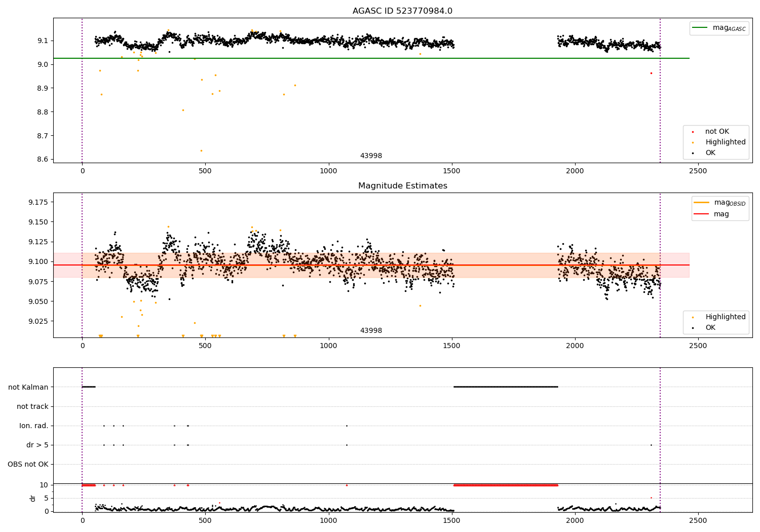Click the "8.8" y-axis tick in top plot
The height and width of the screenshot is (532, 760).
(x=43, y=112)
